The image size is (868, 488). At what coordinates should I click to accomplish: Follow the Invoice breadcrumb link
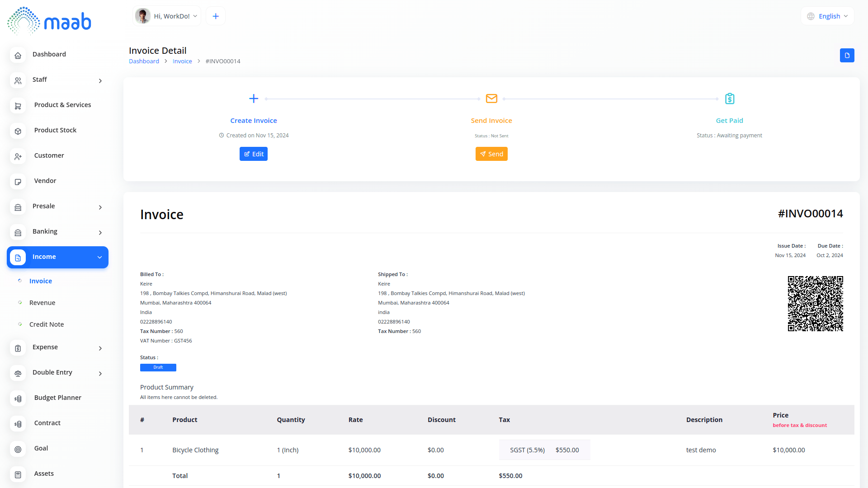click(x=182, y=61)
